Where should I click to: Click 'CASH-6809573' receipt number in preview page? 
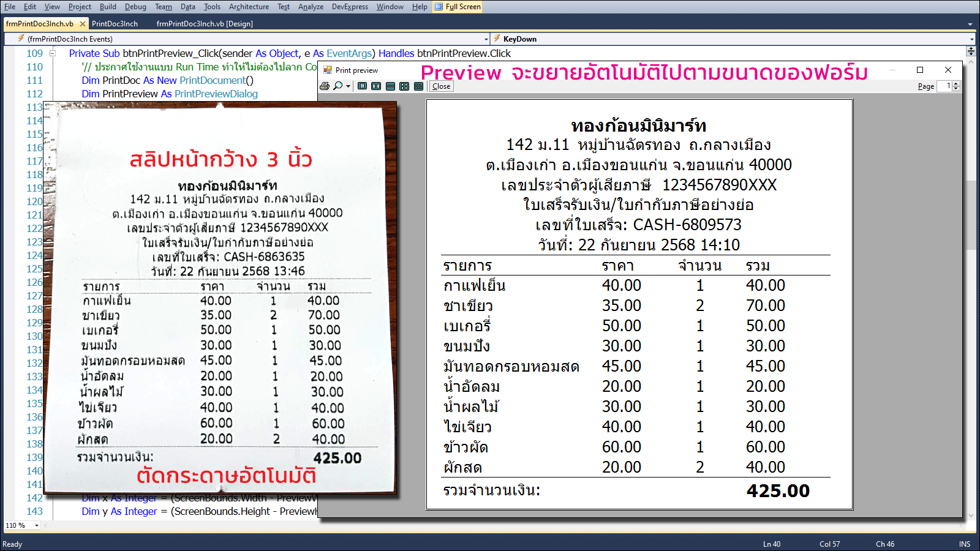pos(687,225)
